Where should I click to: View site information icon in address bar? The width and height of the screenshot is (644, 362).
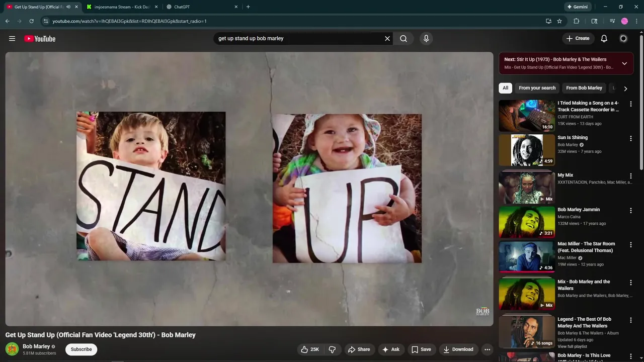point(46,21)
